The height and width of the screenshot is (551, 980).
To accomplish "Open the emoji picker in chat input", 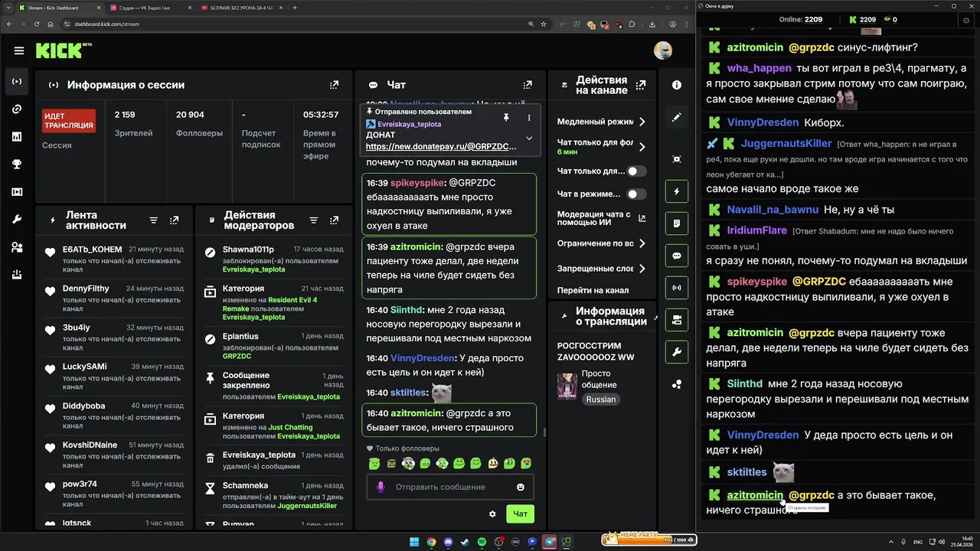I will (521, 487).
